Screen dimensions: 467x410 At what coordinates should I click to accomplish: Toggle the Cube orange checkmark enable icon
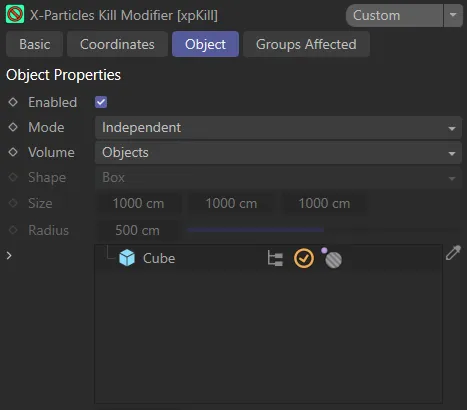point(304,258)
